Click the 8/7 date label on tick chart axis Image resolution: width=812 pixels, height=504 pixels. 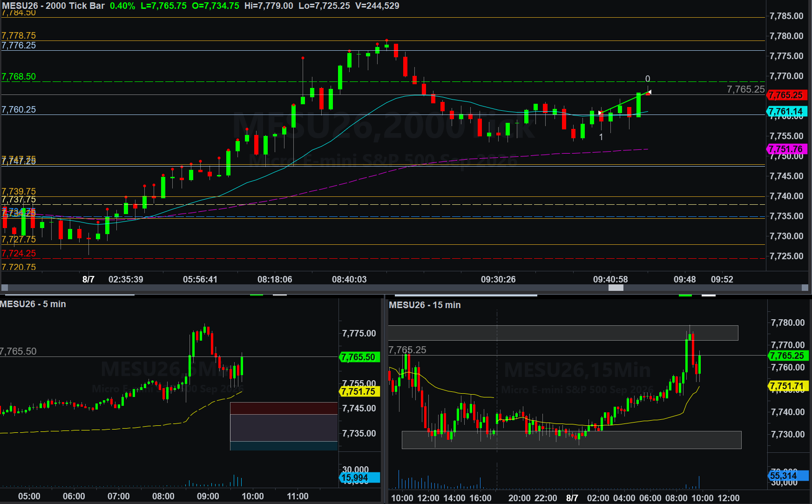tap(88, 279)
